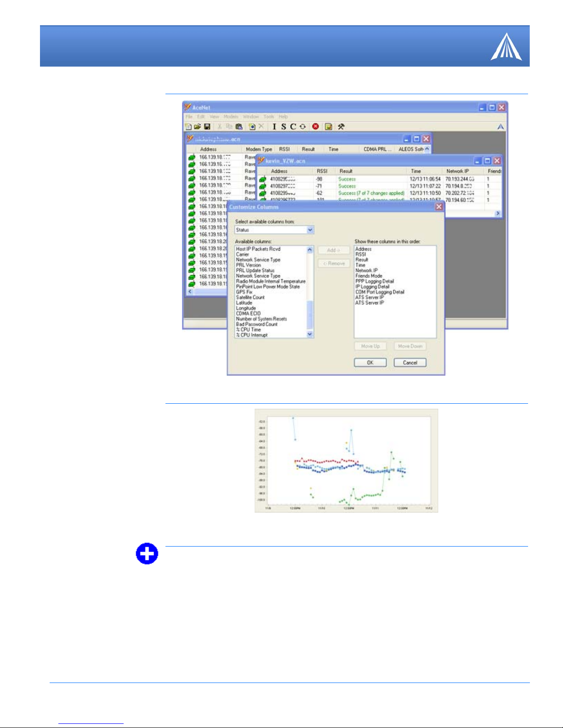Screen dimensions: 563x728
Task: Click the New file icon in AceNet toolbar
Action: pyautogui.click(x=188, y=126)
